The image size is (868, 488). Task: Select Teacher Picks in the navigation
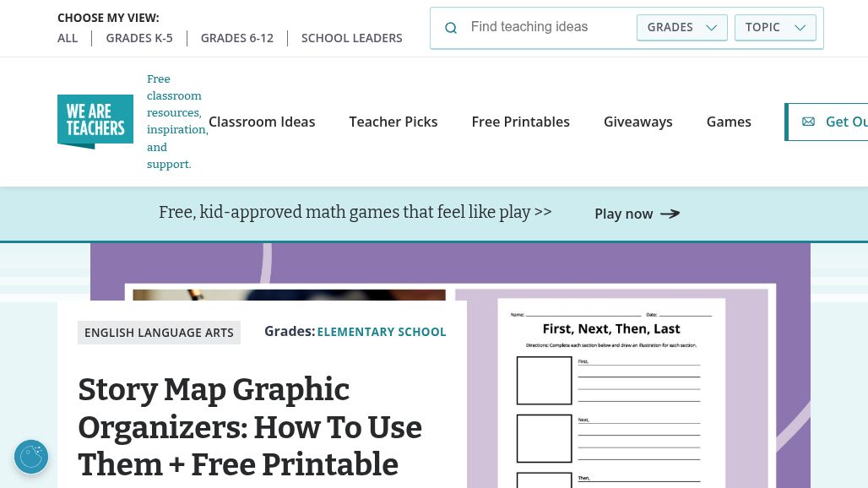click(x=393, y=122)
